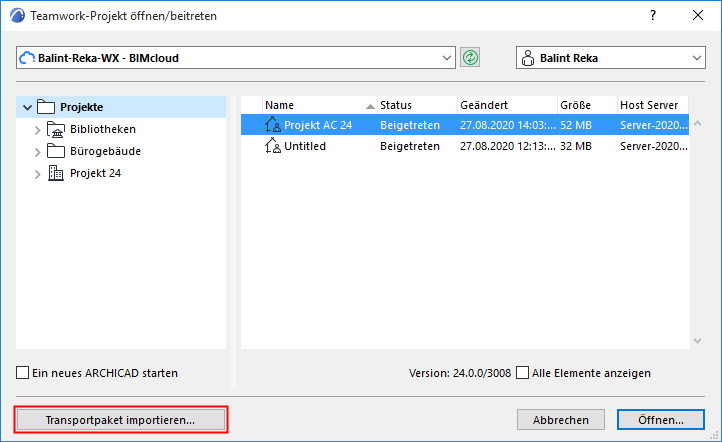Click the teamwork project icon beside Untitled
This screenshot has width=722, height=442.
point(273,146)
